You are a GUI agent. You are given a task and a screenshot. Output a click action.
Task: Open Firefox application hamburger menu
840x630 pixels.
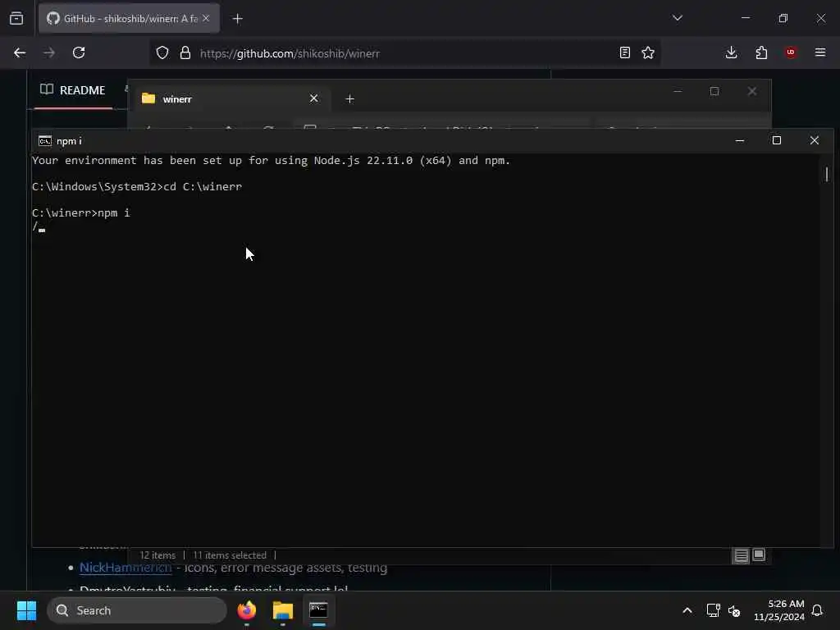[x=820, y=52]
